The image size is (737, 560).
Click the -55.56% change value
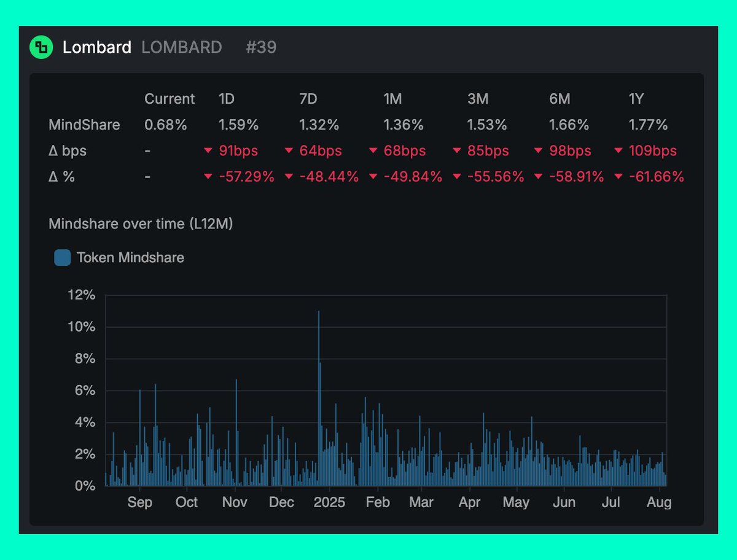click(x=496, y=177)
